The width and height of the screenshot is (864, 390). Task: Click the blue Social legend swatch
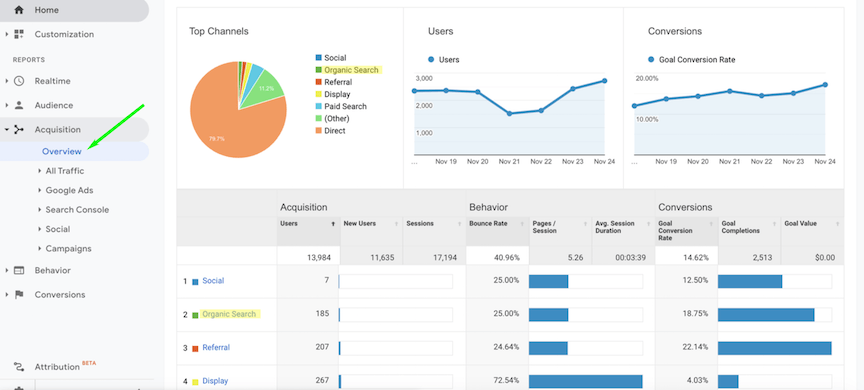[318, 58]
